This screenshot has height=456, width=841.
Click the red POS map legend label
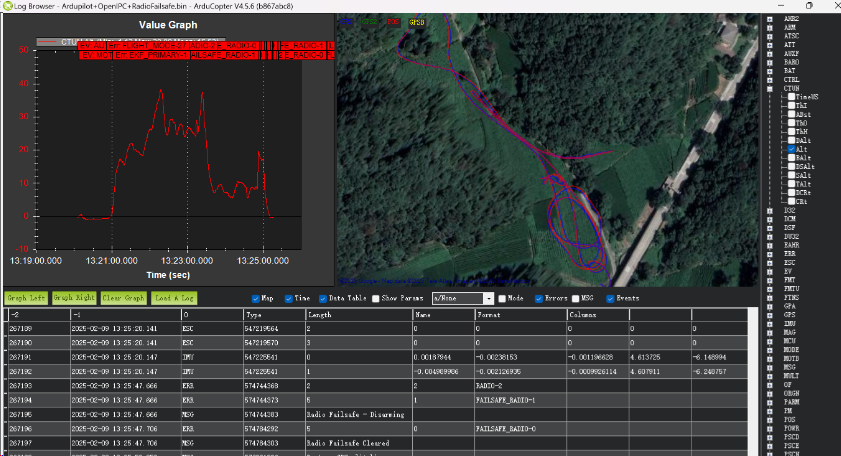click(x=393, y=22)
